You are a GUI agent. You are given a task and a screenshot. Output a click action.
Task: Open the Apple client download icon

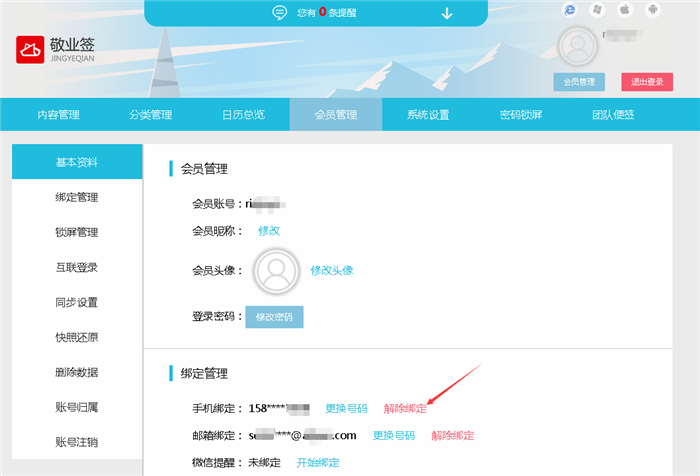pos(625,9)
